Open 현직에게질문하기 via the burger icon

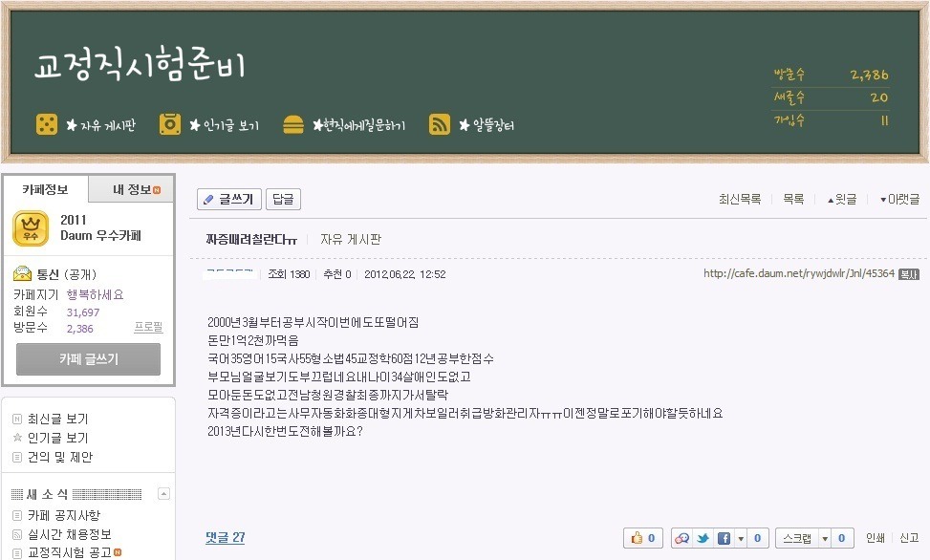[293, 123]
